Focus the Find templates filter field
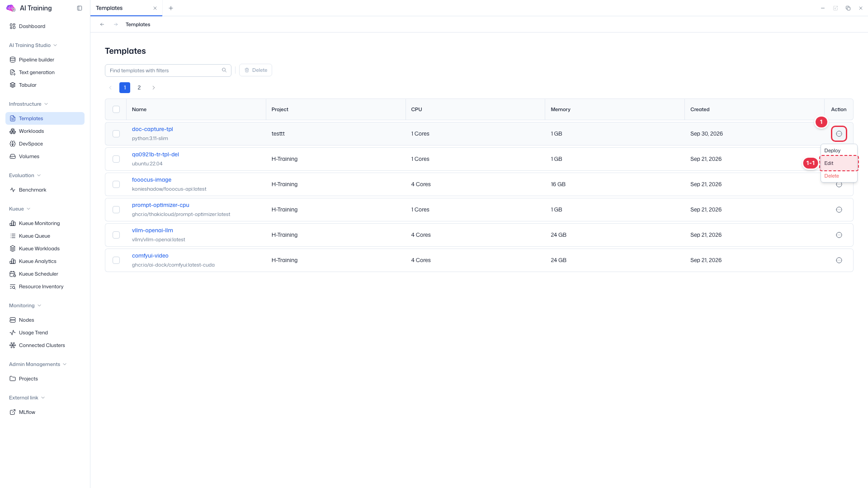Image resolution: width=868 pixels, height=488 pixels. click(x=168, y=70)
